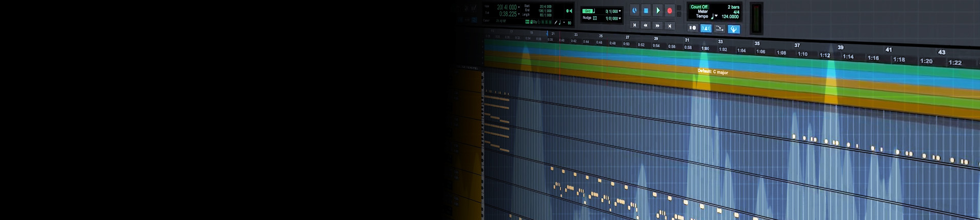Click the Default: C major key marker
980x220 pixels.
click(x=713, y=72)
